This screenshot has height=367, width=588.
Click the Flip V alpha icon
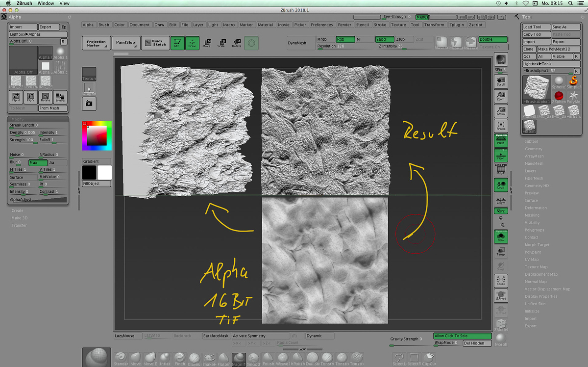[x=31, y=97]
